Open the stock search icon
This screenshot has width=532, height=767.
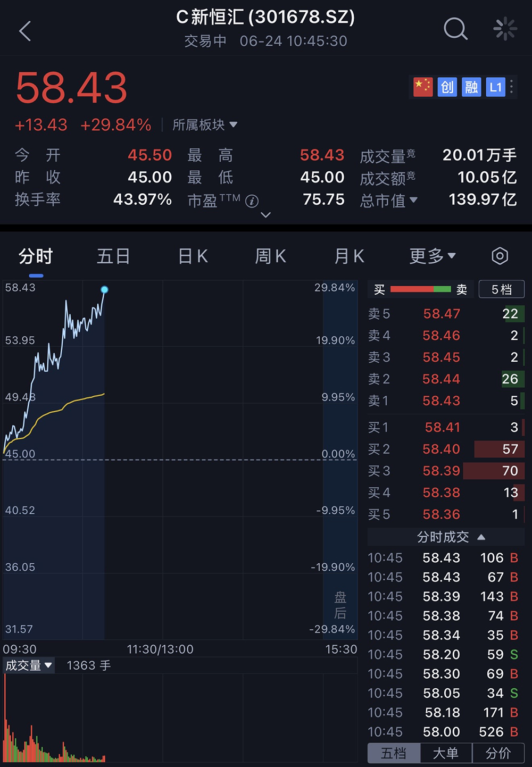(x=455, y=29)
